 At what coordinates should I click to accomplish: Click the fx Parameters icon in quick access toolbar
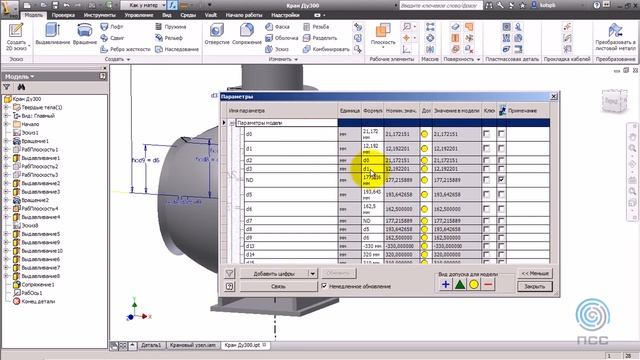[x=172, y=5]
